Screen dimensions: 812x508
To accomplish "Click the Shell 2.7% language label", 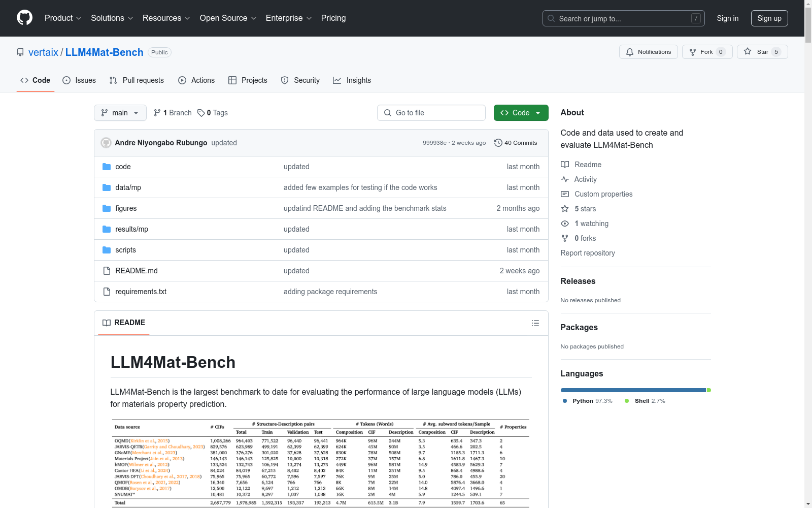I will [x=645, y=401].
